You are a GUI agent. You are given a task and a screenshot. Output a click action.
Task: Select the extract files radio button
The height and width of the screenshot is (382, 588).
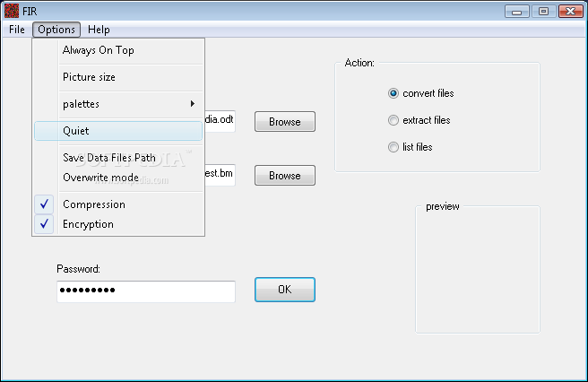click(x=393, y=120)
